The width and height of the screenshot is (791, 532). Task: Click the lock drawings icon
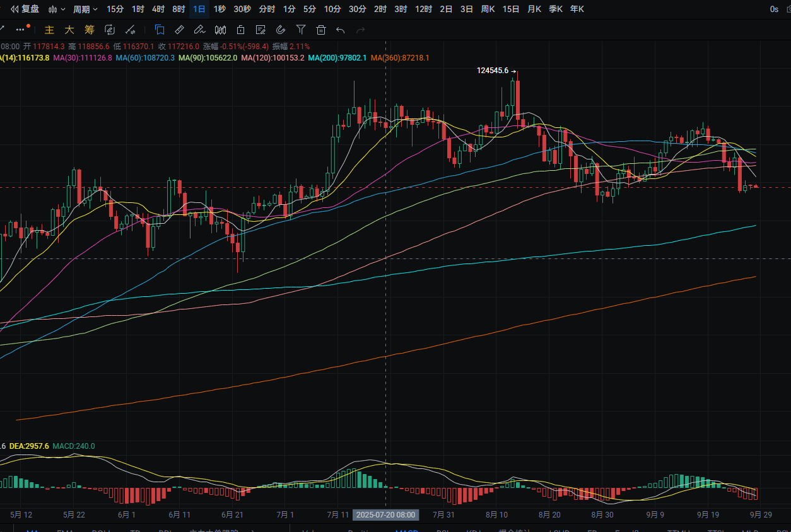point(240,30)
